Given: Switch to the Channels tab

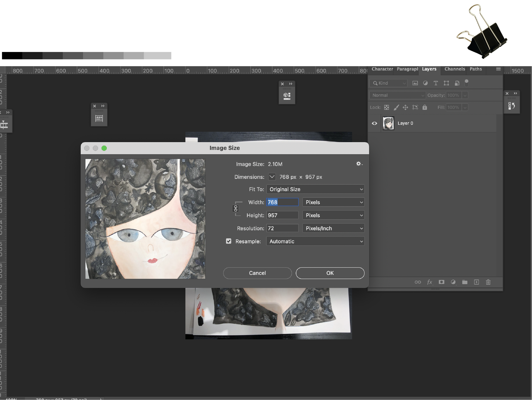Looking at the screenshot, I should pyautogui.click(x=455, y=69).
